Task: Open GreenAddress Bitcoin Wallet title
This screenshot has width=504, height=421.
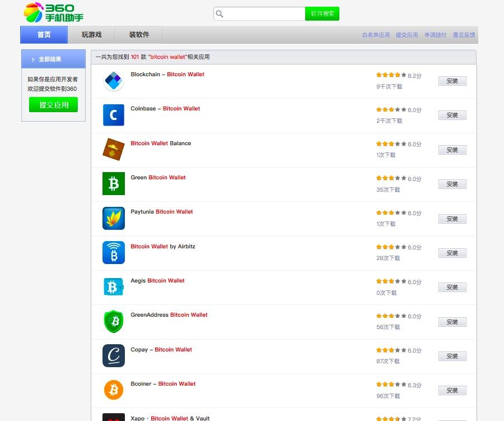Action: tap(169, 315)
